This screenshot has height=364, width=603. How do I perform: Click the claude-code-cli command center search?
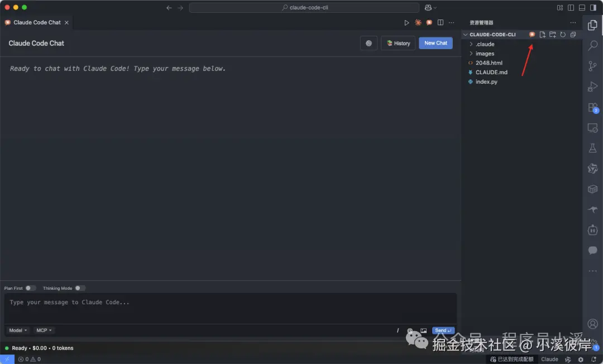(x=304, y=8)
